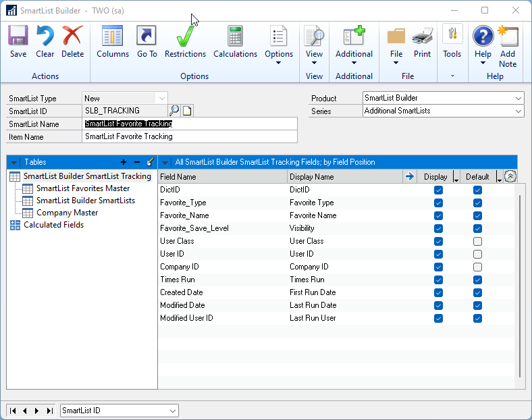Expand the Tables header dropdown triangle

(x=14, y=163)
